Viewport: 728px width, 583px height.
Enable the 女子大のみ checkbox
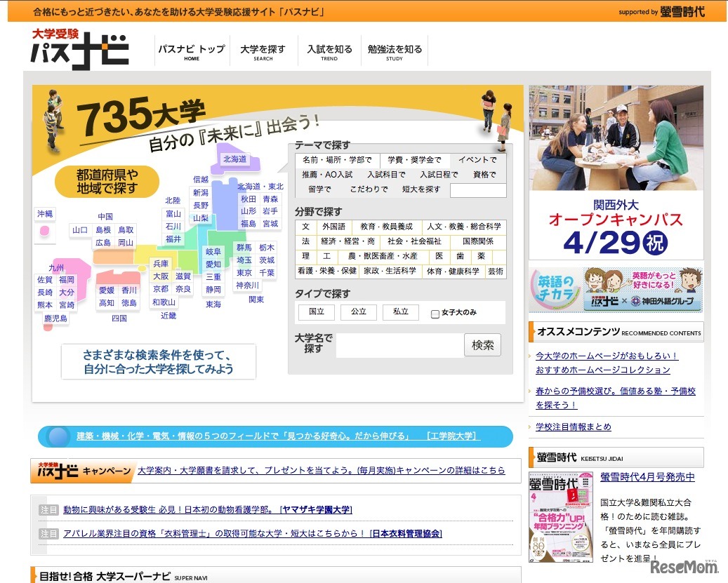434,313
